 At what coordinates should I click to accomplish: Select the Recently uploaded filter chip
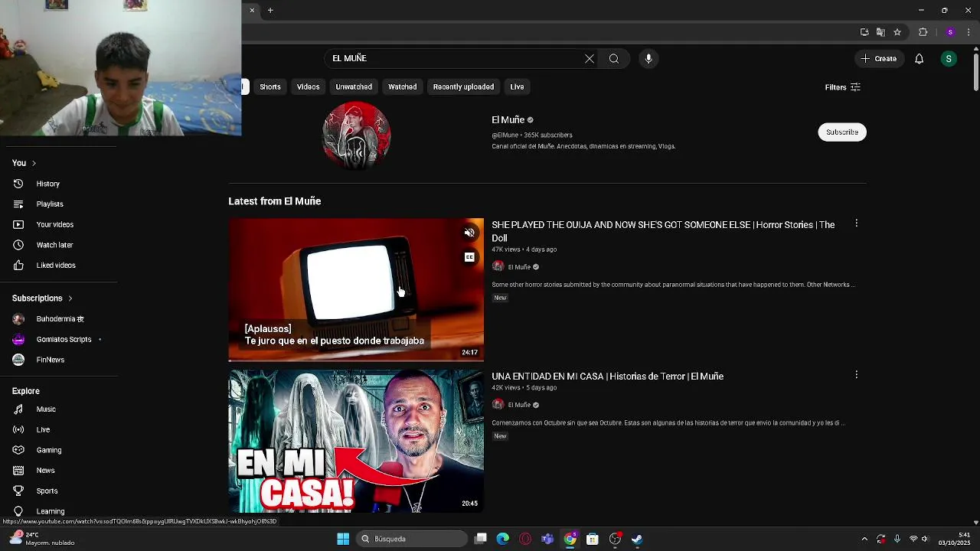(463, 87)
